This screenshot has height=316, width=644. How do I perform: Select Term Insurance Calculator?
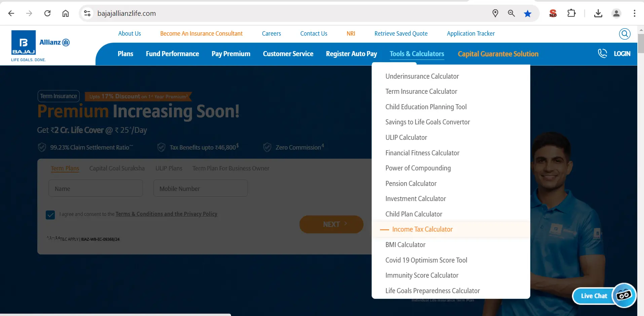pos(421,91)
